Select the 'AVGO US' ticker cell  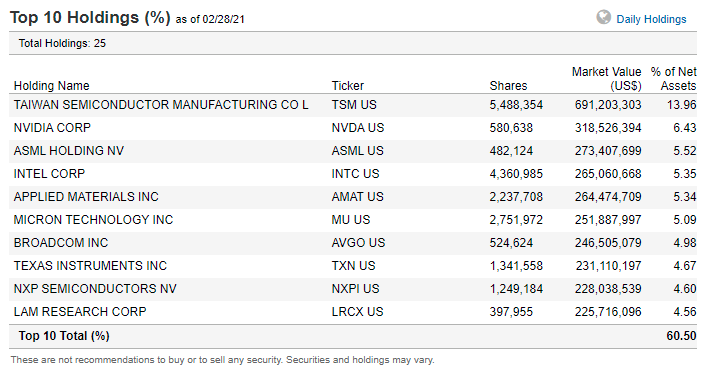[x=358, y=243]
